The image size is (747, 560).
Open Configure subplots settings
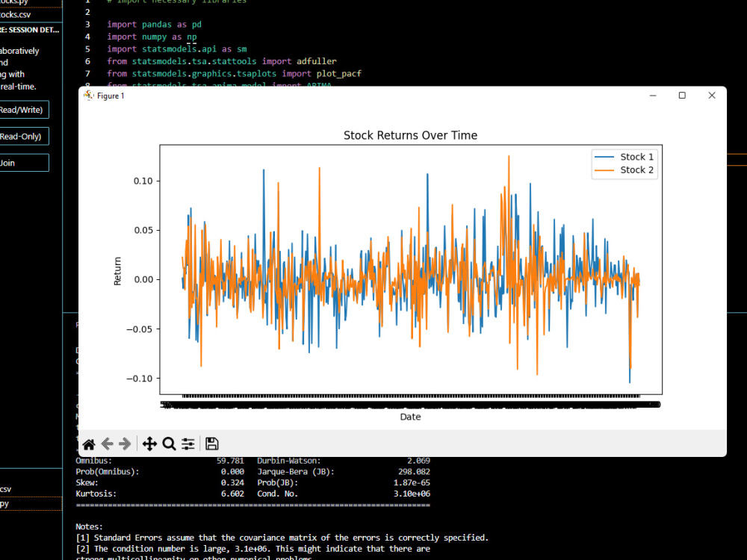click(188, 444)
